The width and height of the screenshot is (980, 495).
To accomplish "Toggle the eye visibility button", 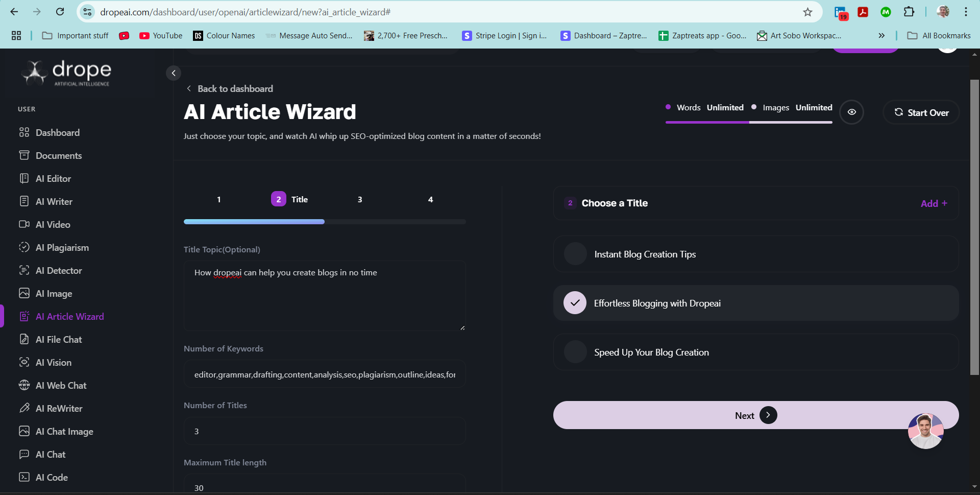I will 852,112.
